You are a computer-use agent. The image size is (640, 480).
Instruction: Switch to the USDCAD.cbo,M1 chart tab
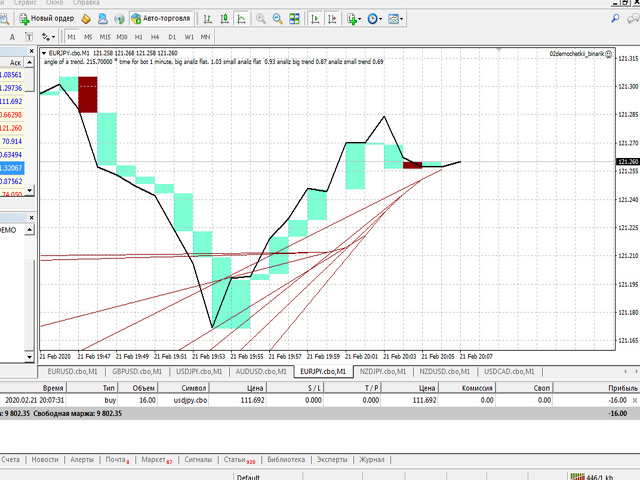tap(509, 371)
